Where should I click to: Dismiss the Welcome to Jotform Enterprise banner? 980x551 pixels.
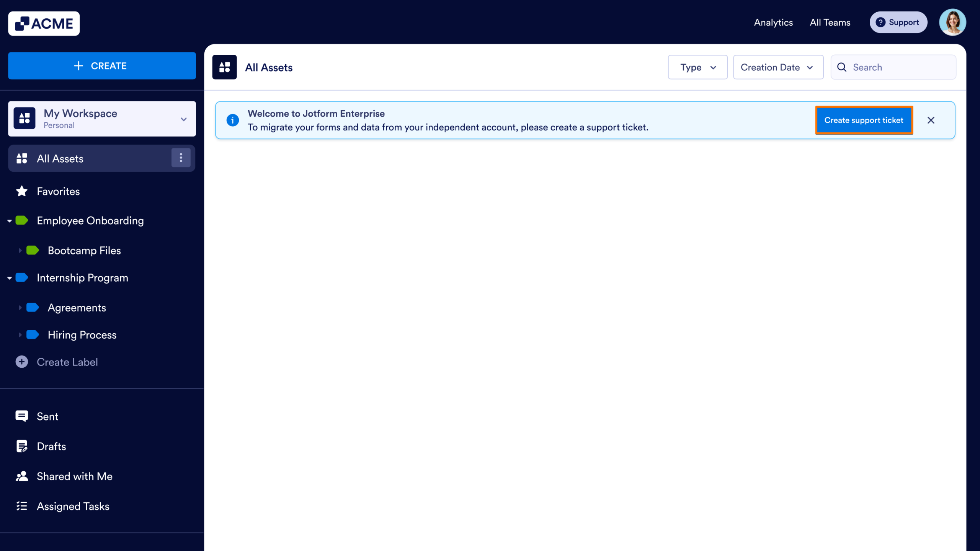click(931, 120)
